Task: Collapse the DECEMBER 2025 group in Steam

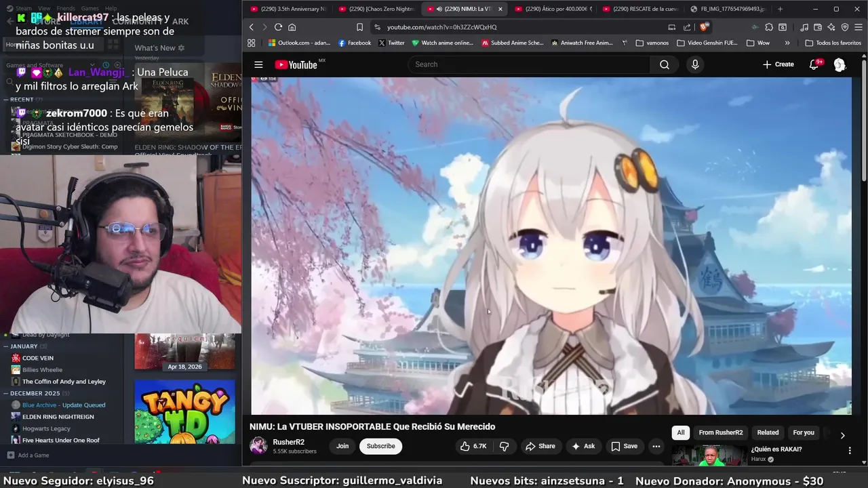Action: point(7,393)
